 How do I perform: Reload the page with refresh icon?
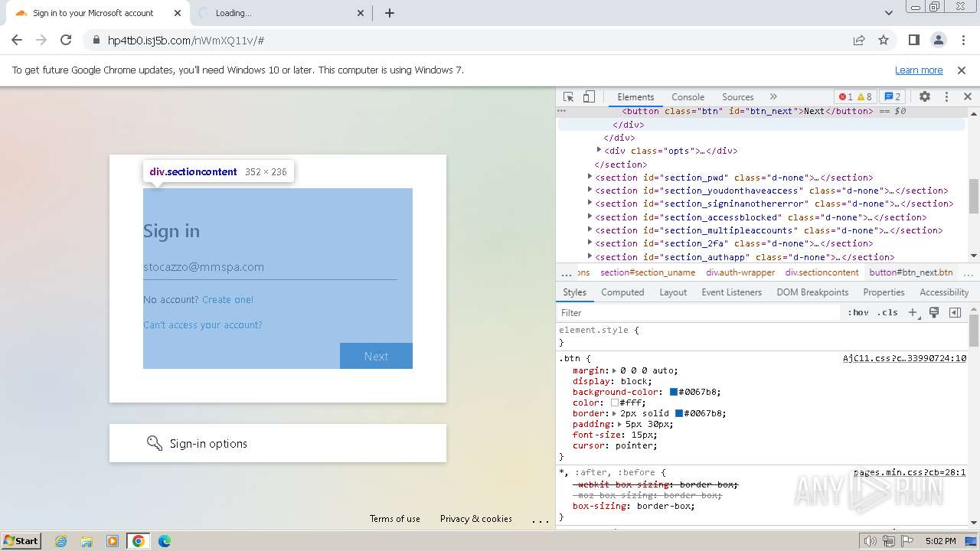[66, 41]
